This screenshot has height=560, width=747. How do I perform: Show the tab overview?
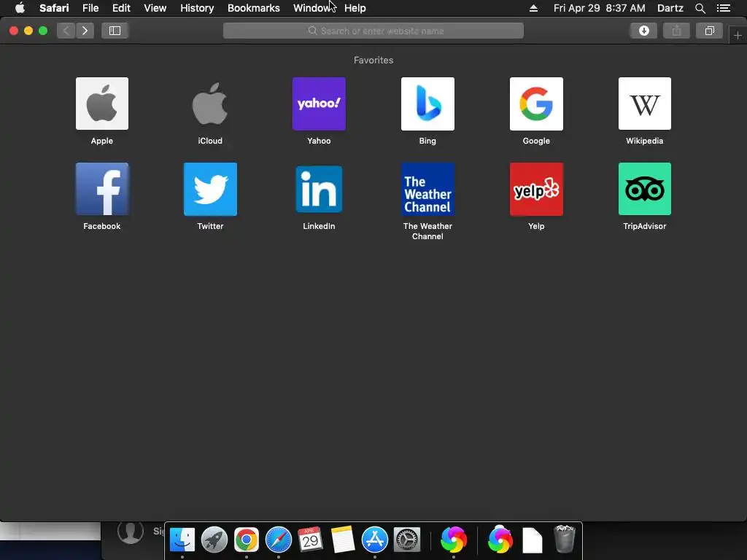point(709,31)
